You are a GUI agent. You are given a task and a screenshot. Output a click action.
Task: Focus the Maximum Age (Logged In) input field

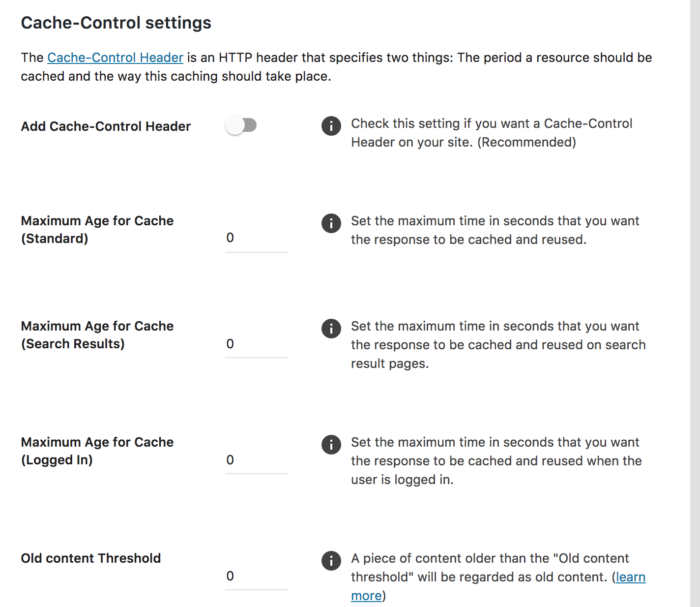coord(256,460)
